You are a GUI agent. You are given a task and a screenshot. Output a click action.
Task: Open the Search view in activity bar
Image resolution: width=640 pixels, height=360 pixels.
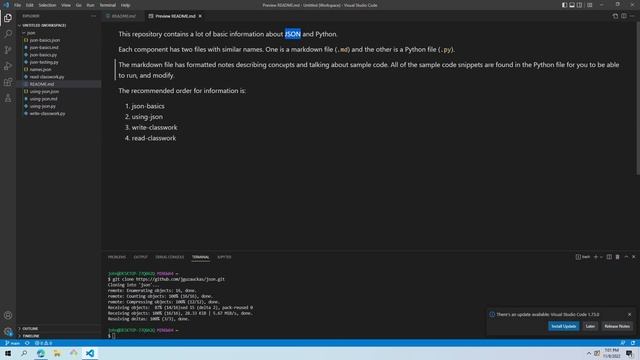[8, 34]
